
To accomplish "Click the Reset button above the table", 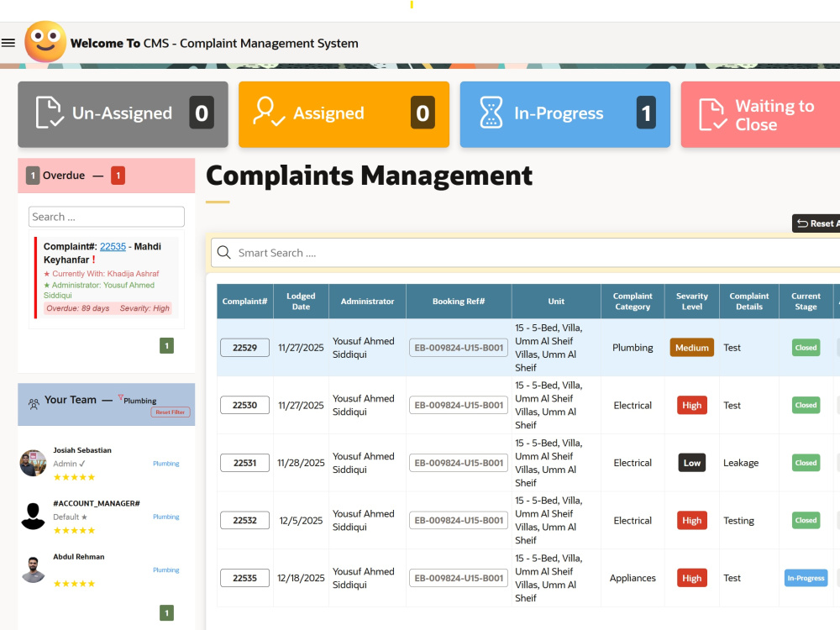I will [x=816, y=223].
